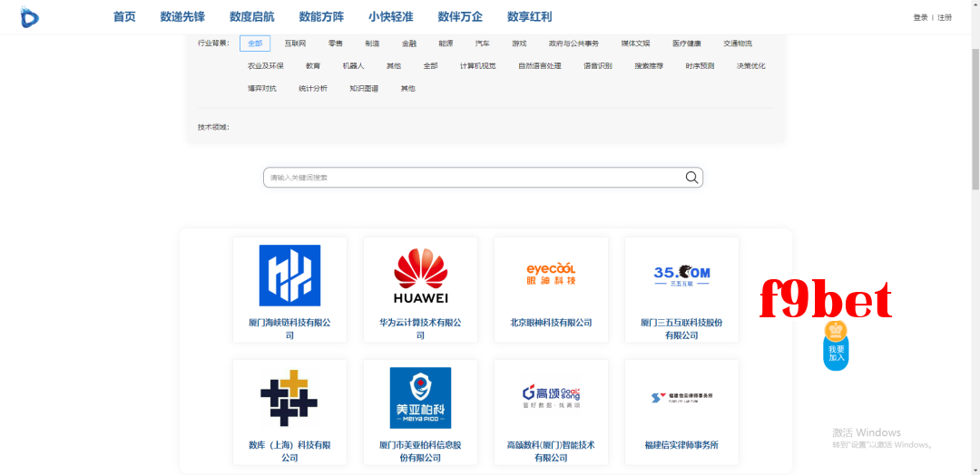Open the 福建信实律师事务所 logo
980x475 pixels.
681,398
